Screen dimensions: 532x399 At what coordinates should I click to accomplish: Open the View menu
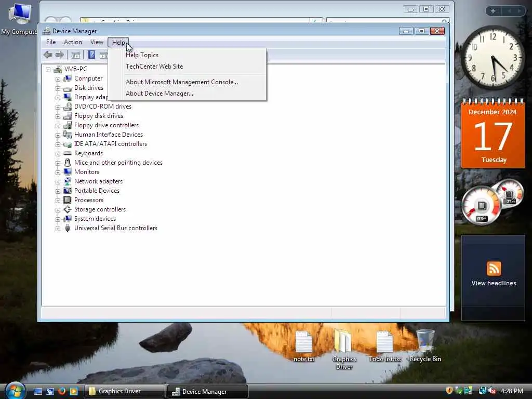[97, 42]
